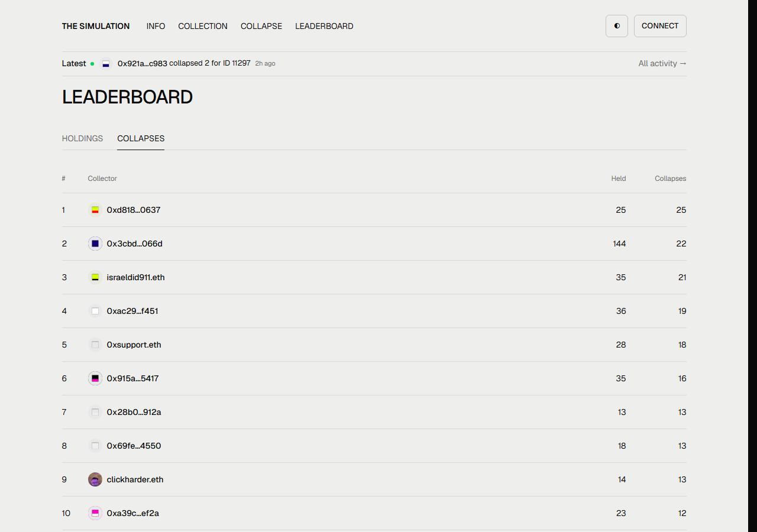Image resolution: width=757 pixels, height=532 pixels.
Task: Go to the COLLECTION page
Action: tap(203, 26)
